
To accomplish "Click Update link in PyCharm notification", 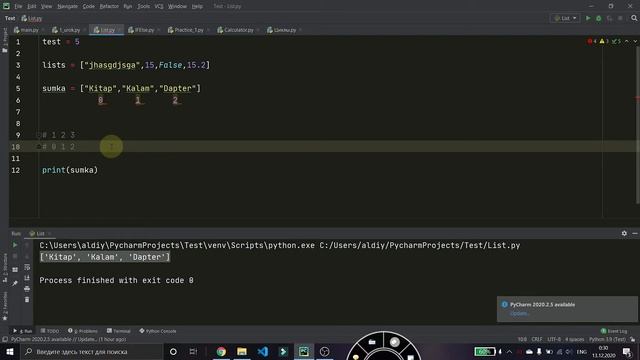I will tap(519, 313).
